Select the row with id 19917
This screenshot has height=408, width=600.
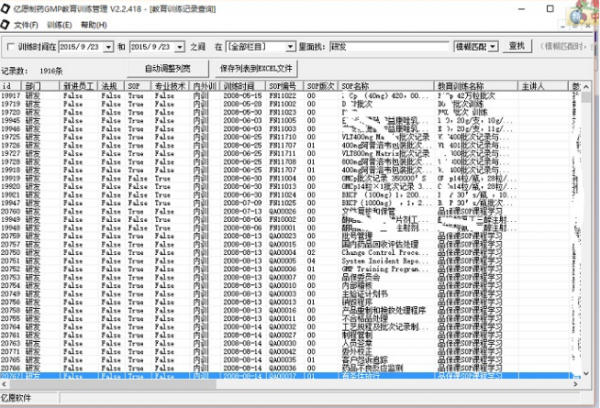click(11, 95)
